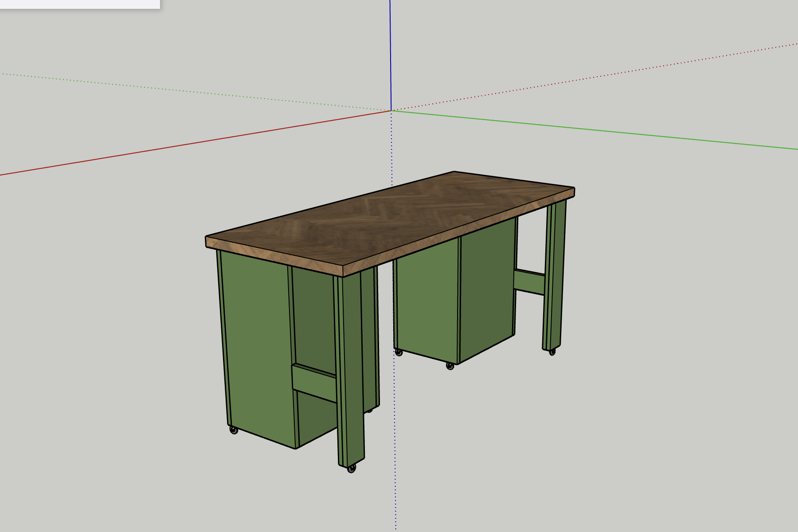The width and height of the screenshot is (798, 532).
Task: Click the solid green axis line
Action: click(594, 130)
